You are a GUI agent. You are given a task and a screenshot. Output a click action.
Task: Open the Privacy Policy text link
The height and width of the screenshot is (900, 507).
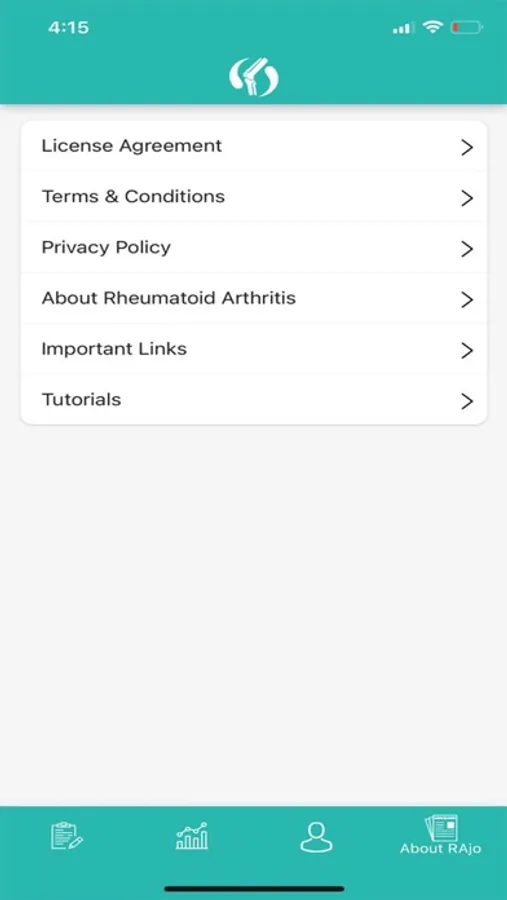coord(106,247)
